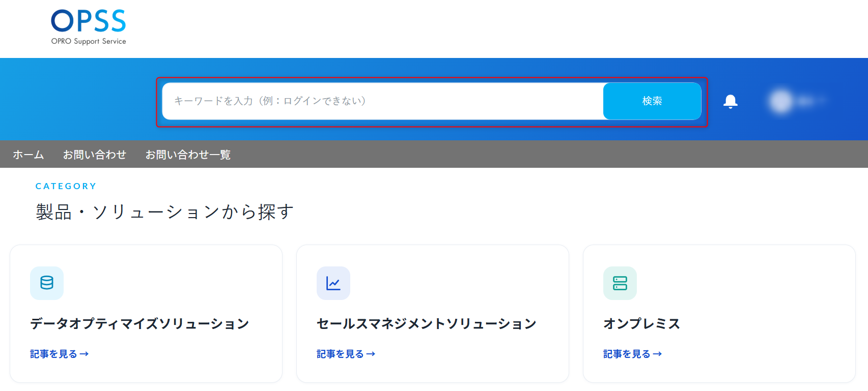Open the お問い合わせ menu item
This screenshot has width=868, height=391.
pos(95,155)
